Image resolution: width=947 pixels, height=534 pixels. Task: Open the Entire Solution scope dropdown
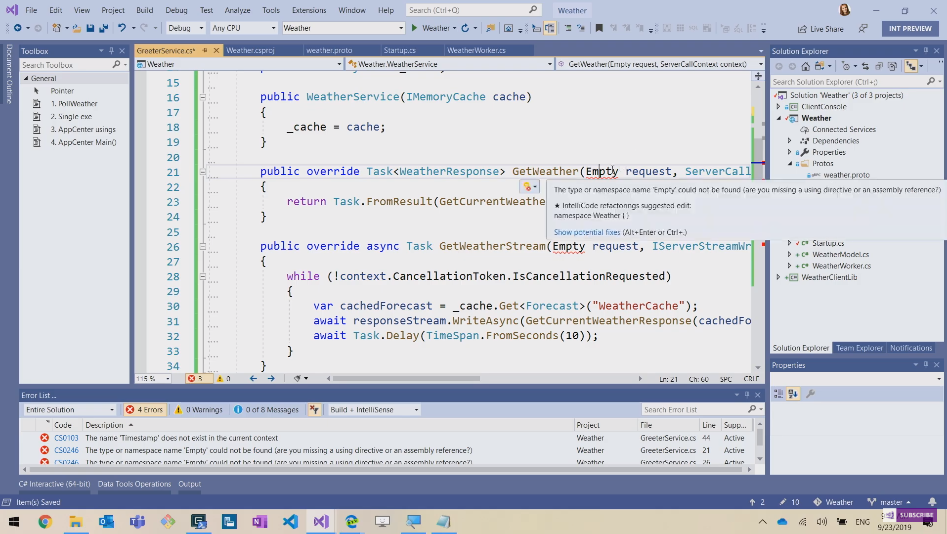pos(70,409)
